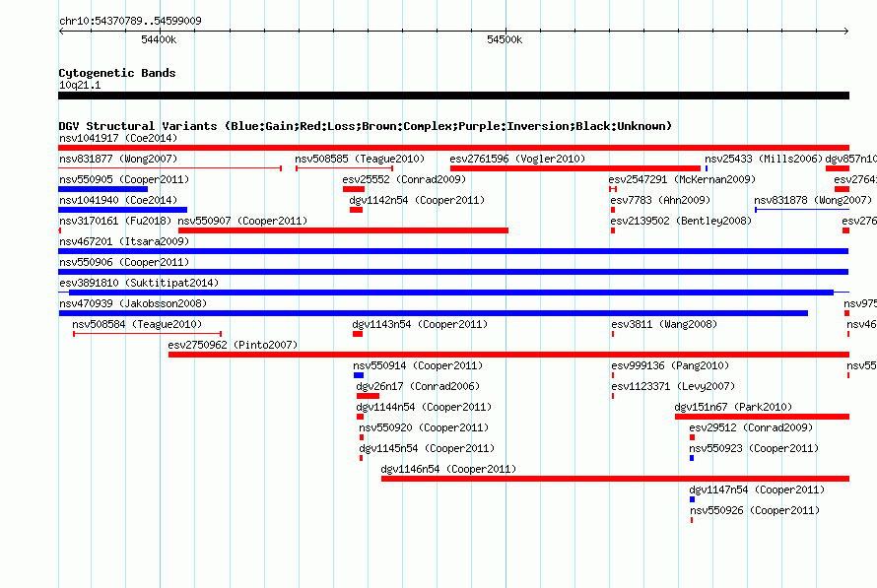Click the DGV Structural Variants track title
The width and height of the screenshot is (877, 588).
[x=365, y=126]
